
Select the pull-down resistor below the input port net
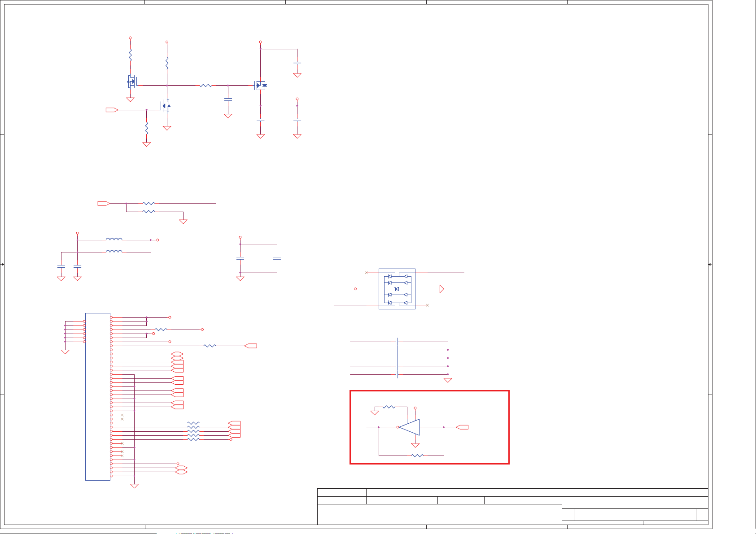(147, 128)
